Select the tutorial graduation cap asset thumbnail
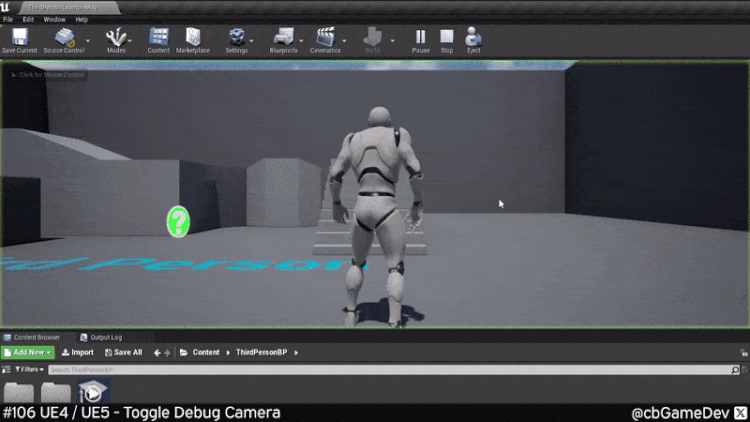This screenshot has width=750, height=422. click(x=93, y=391)
